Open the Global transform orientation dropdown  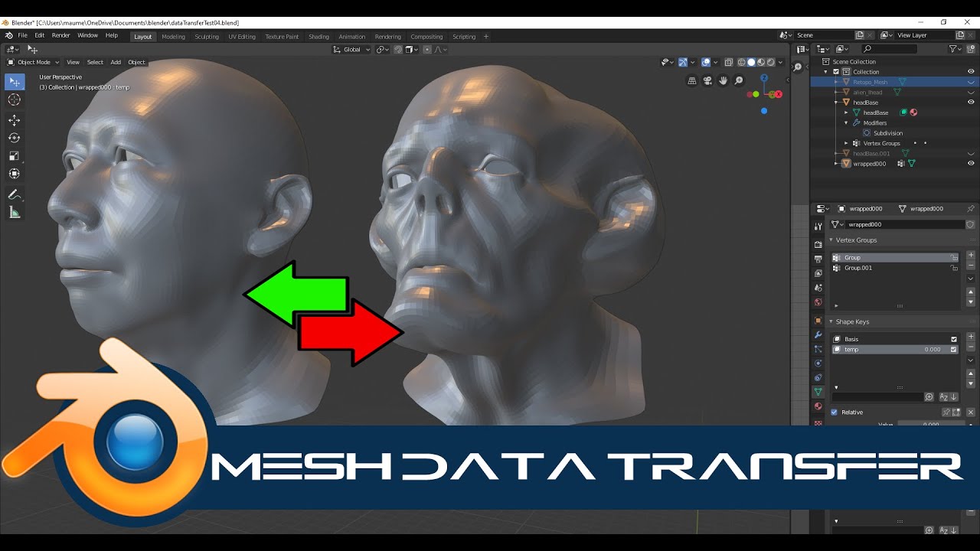351,49
